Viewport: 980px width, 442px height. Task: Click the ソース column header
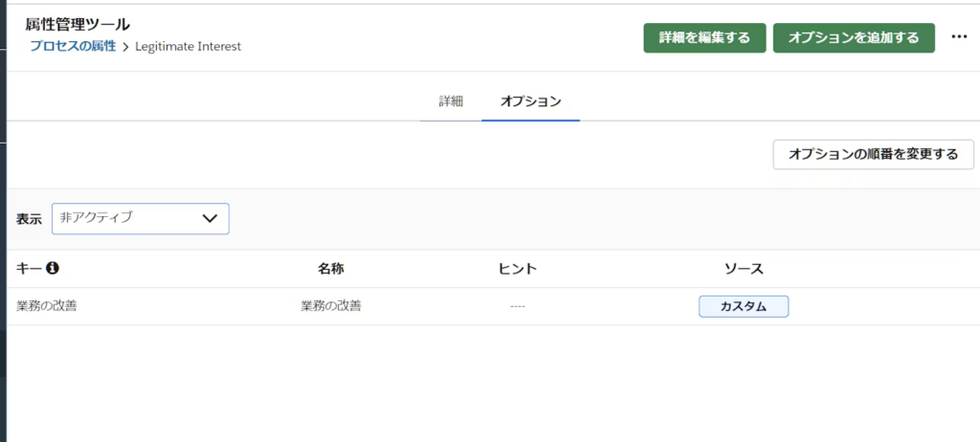[744, 269]
